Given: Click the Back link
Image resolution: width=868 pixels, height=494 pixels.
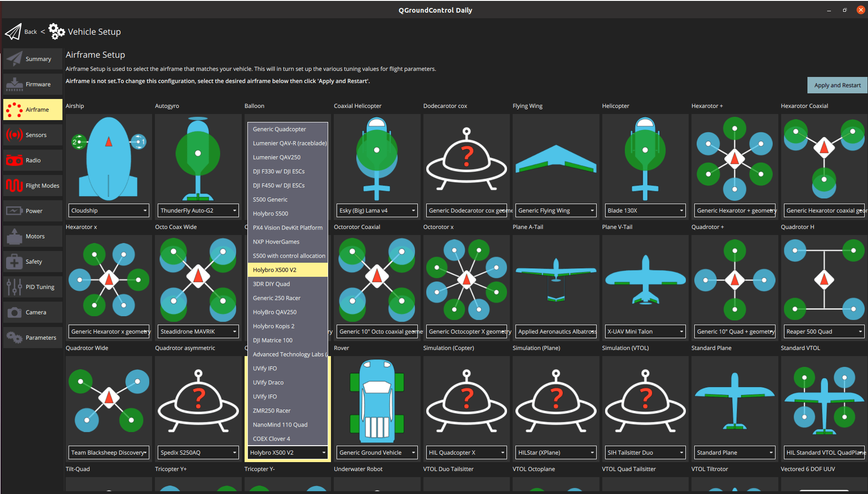Looking at the screenshot, I should 31,31.
